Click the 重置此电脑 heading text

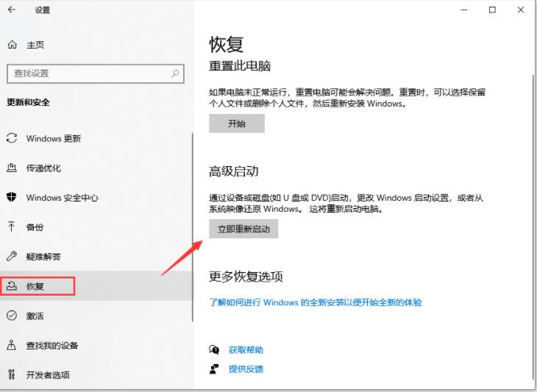[240, 65]
